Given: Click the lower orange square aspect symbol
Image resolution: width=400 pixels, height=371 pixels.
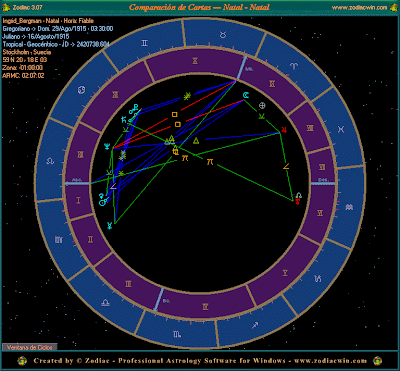Looking at the screenshot, I should click(178, 124).
